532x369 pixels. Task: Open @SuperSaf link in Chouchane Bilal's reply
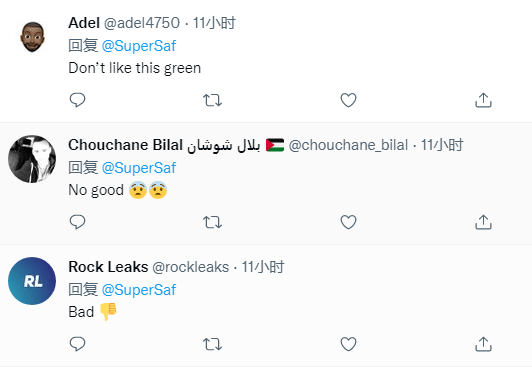click(139, 168)
